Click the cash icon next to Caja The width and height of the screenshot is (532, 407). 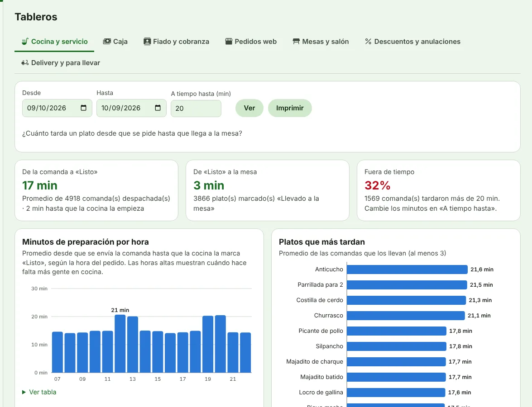[x=107, y=41]
